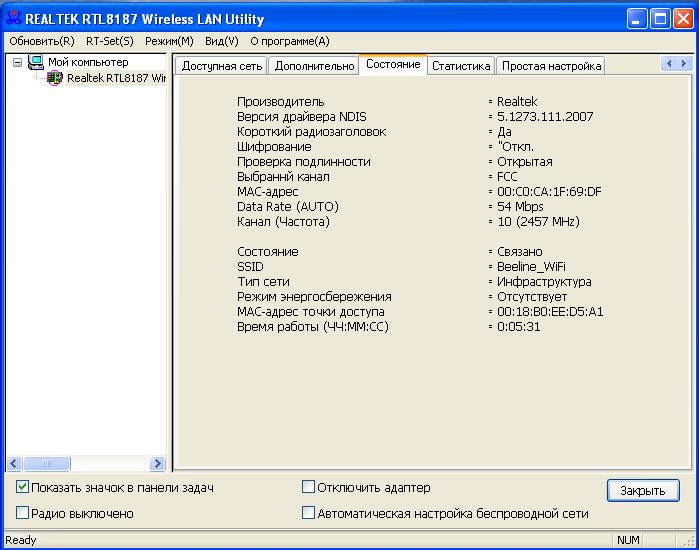This screenshot has width=699, height=550.
Task: Click the tree panel horizontal scrollbar thumb
Action: [47, 464]
